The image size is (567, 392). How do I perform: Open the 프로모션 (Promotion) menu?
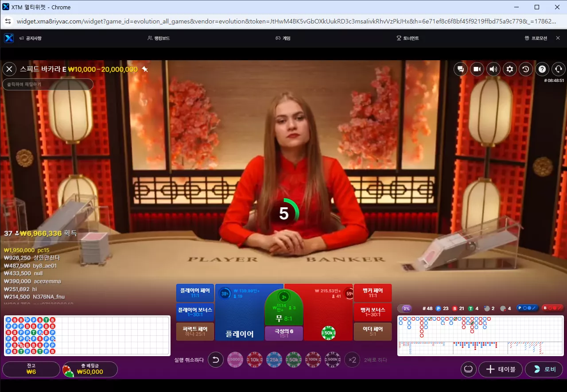pos(536,38)
